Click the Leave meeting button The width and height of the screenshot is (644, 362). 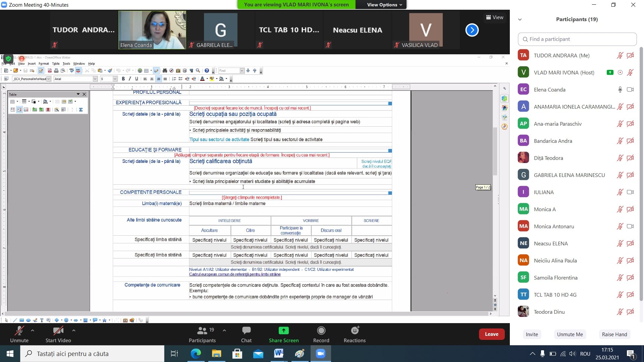491,334
